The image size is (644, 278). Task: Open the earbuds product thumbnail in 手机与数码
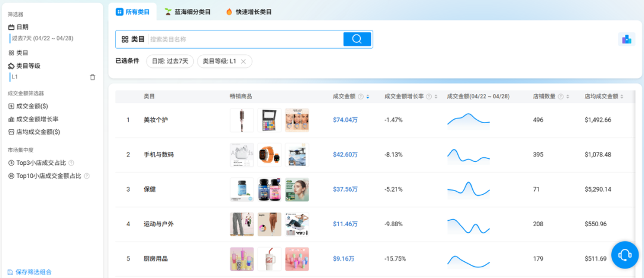coord(242,155)
